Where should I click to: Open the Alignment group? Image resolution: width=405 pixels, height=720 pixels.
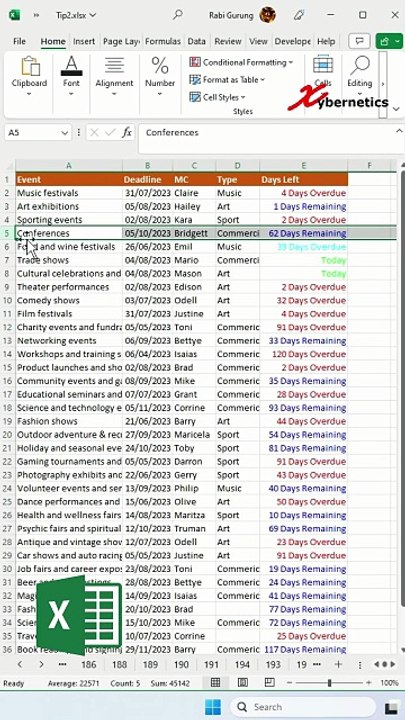(114, 76)
